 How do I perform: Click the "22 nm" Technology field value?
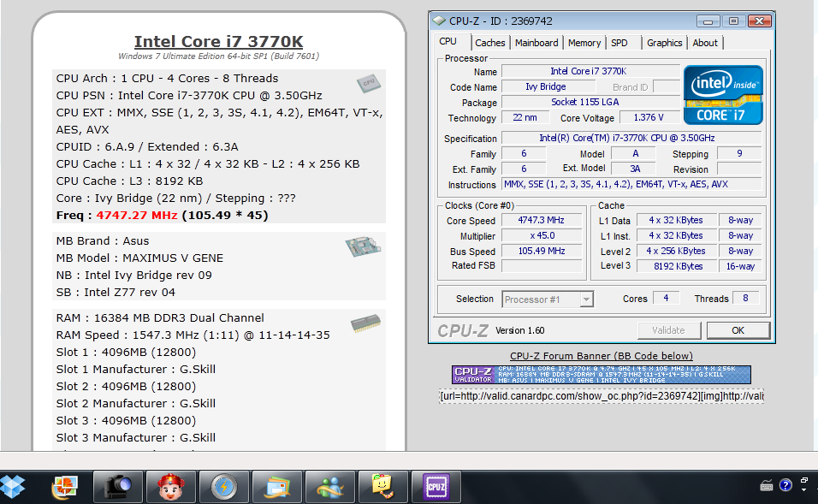coord(525,117)
